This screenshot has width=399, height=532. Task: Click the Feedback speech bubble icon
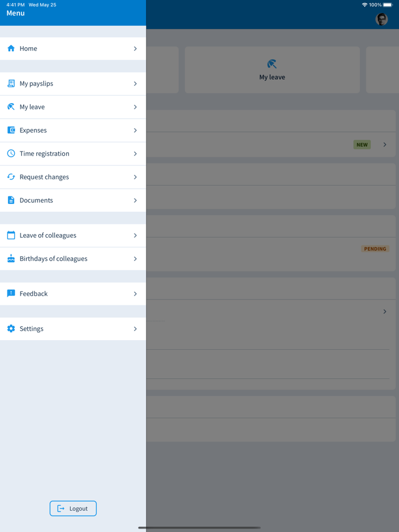11,293
